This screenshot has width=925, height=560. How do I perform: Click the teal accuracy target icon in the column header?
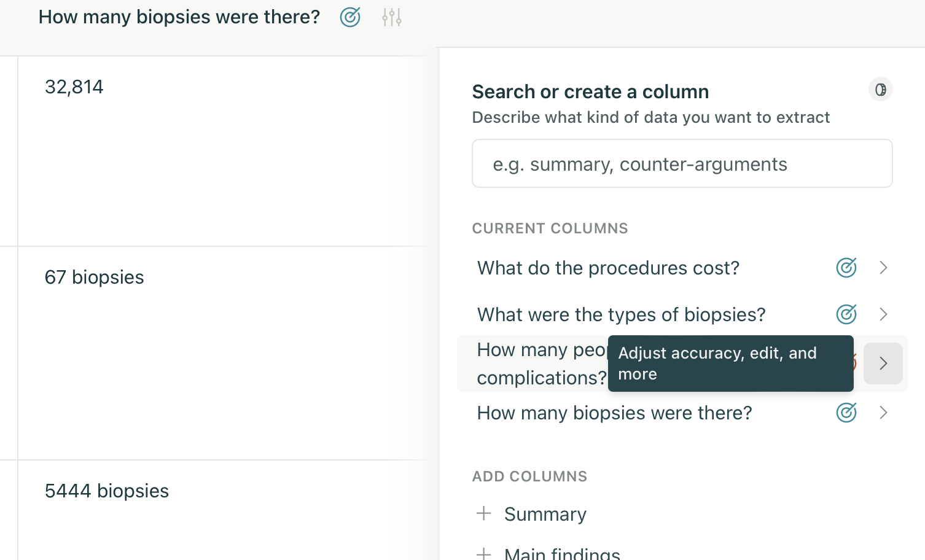tap(349, 17)
